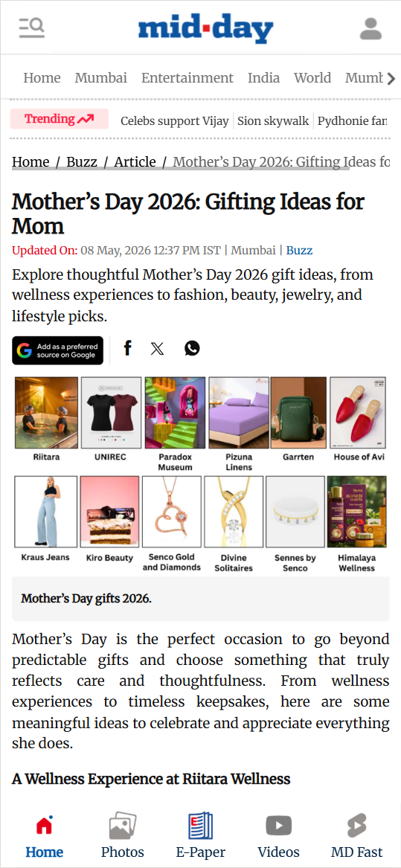The width and height of the screenshot is (401, 868).
Task: Follow the Buzz breadcrumb link
Action: [82, 162]
